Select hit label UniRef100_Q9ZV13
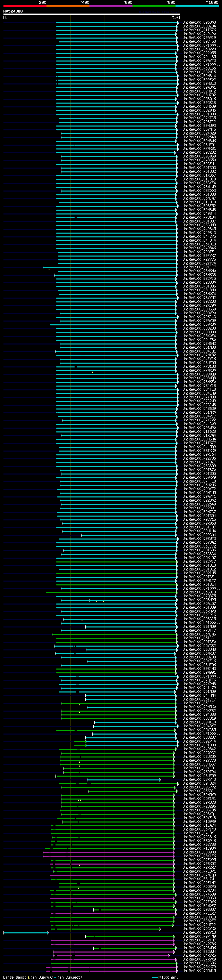Screen dimensions: 222x980 point(199,932)
